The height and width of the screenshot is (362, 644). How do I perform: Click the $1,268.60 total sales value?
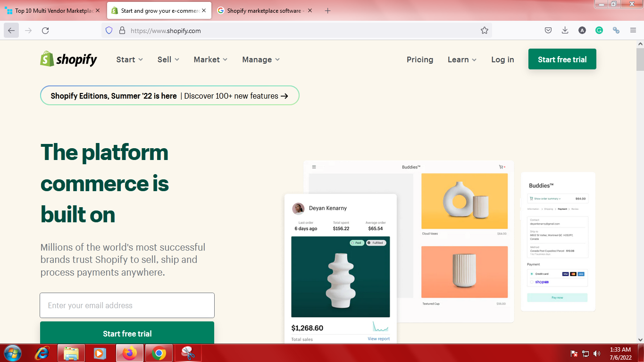307,328
